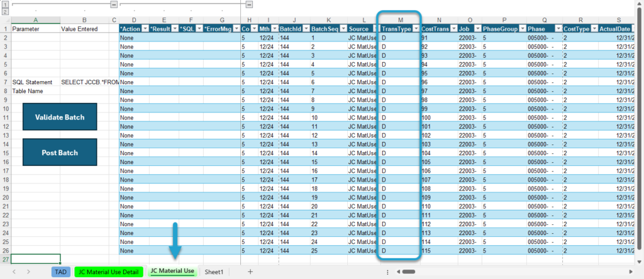Switch to the Sheet1 tab

coord(214,271)
